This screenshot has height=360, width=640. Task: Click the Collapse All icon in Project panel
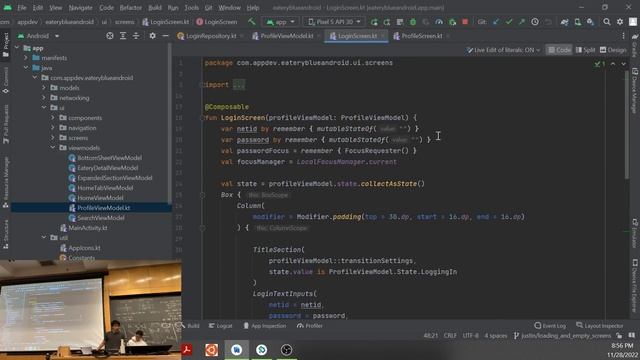click(136, 36)
